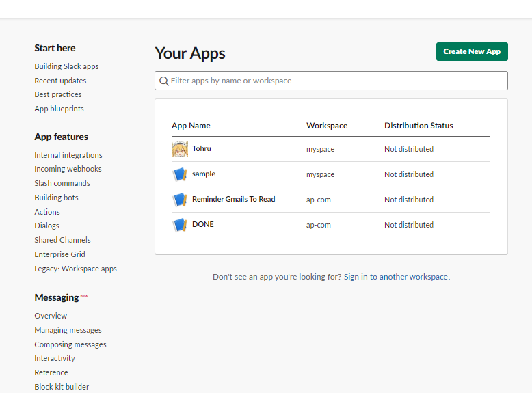The width and height of the screenshot is (532, 393).
Task: Focus the Filter apps by name field
Action: [331, 81]
